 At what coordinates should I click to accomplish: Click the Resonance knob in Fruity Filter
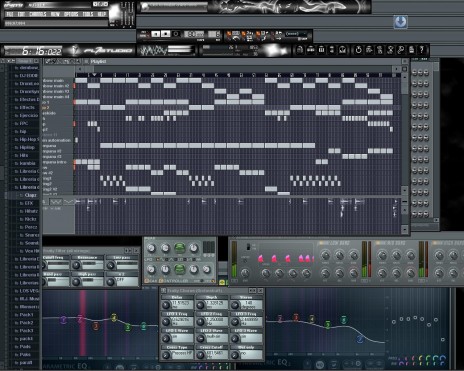coord(76,265)
